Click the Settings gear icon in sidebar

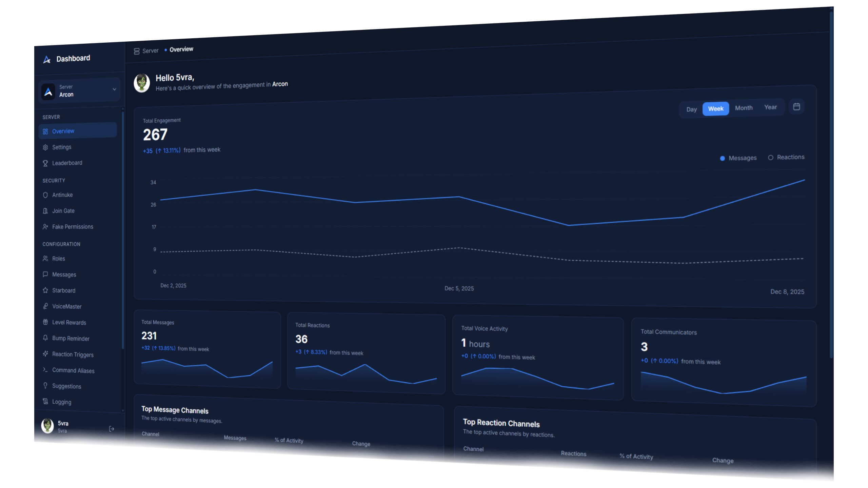(x=45, y=147)
